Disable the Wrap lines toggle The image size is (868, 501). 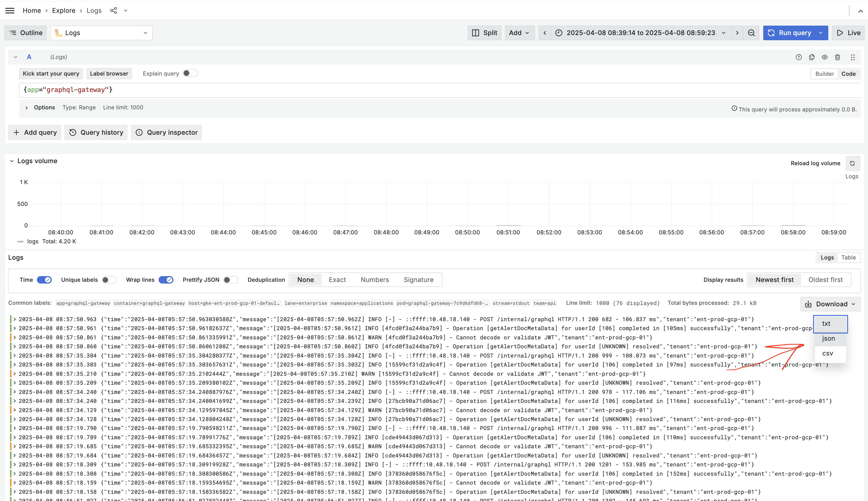click(x=166, y=280)
